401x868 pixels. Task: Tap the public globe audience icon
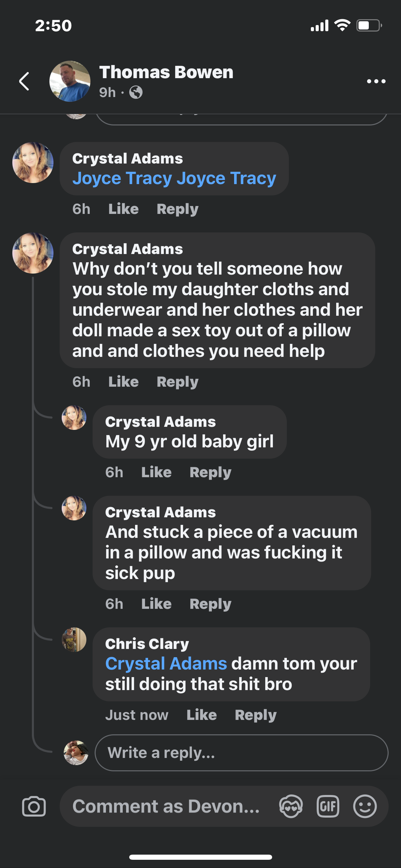[136, 92]
